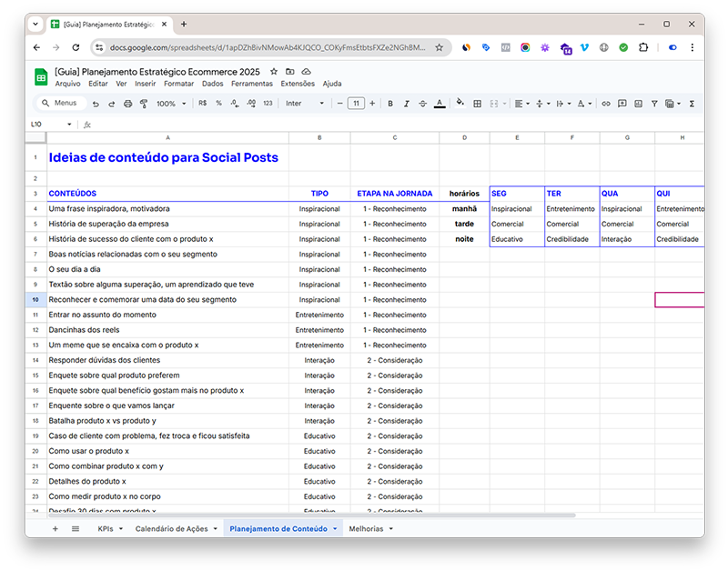
Task: Undo the last action in toolbar
Action: [96, 104]
